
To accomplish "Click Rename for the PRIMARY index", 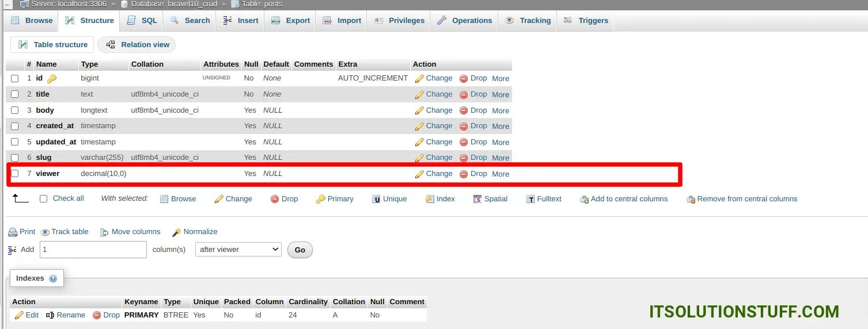I will [x=66, y=315].
